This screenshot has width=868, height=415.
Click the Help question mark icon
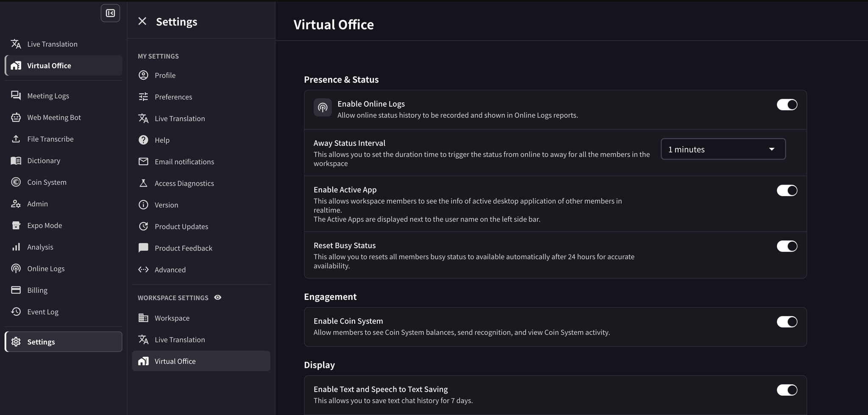click(143, 140)
